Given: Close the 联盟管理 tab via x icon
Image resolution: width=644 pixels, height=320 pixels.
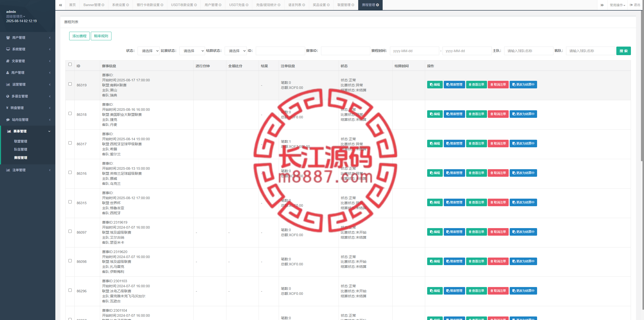Looking at the screenshot, I should point(353,5).
